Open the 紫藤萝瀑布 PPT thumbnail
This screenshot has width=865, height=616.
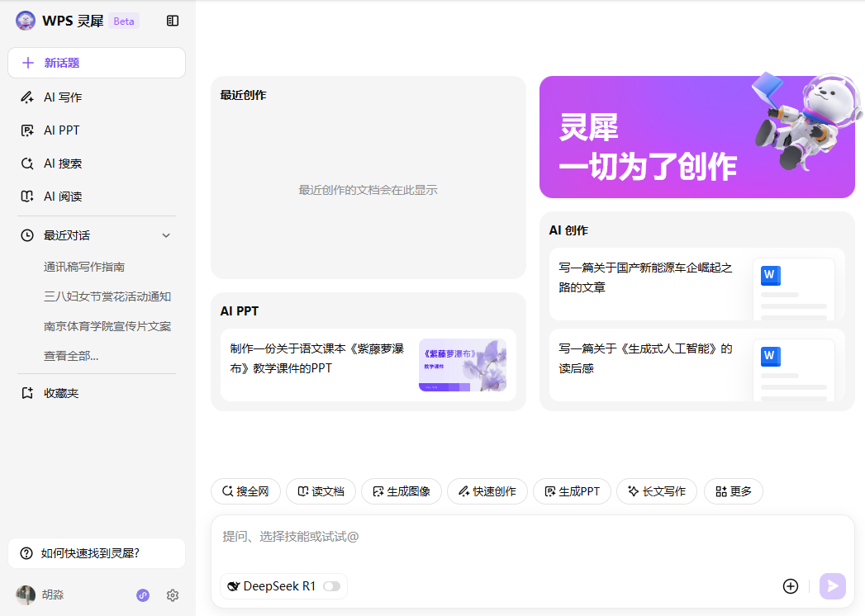click(462, 365)
